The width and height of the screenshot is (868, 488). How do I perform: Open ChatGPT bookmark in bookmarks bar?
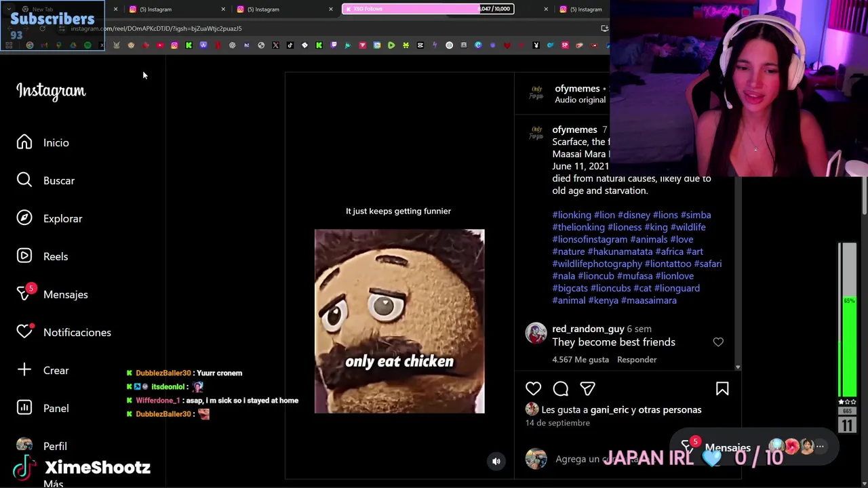[232, 45]
